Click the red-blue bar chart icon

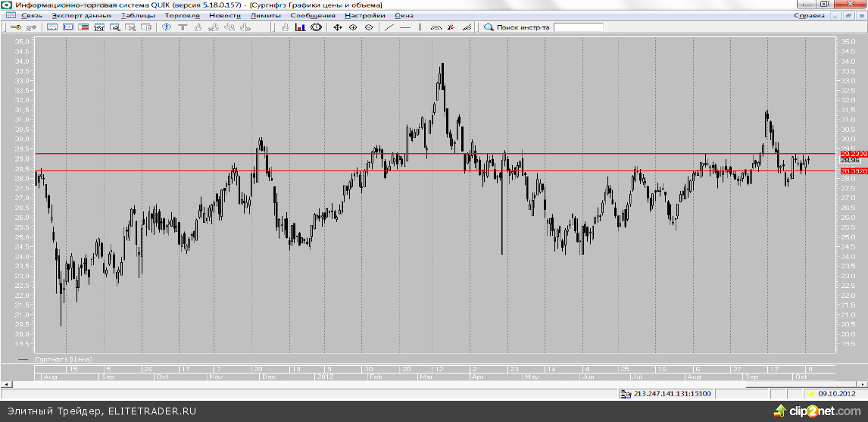(300, 27)
